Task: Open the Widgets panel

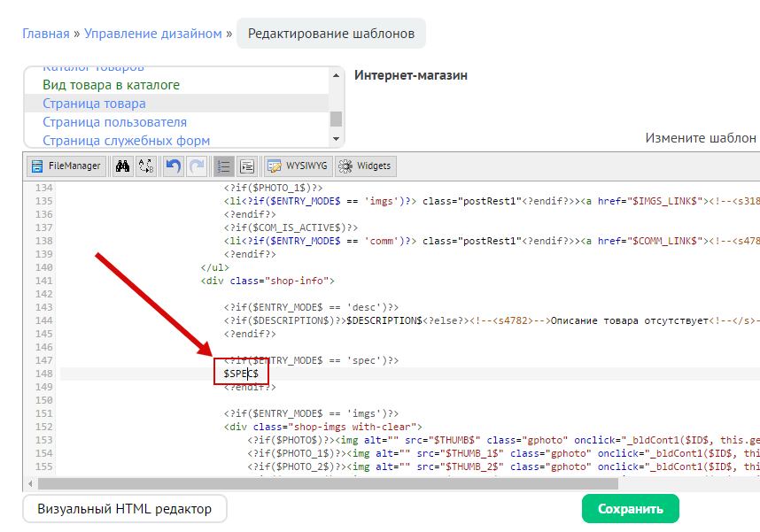Action: click(x=365, y=166)
